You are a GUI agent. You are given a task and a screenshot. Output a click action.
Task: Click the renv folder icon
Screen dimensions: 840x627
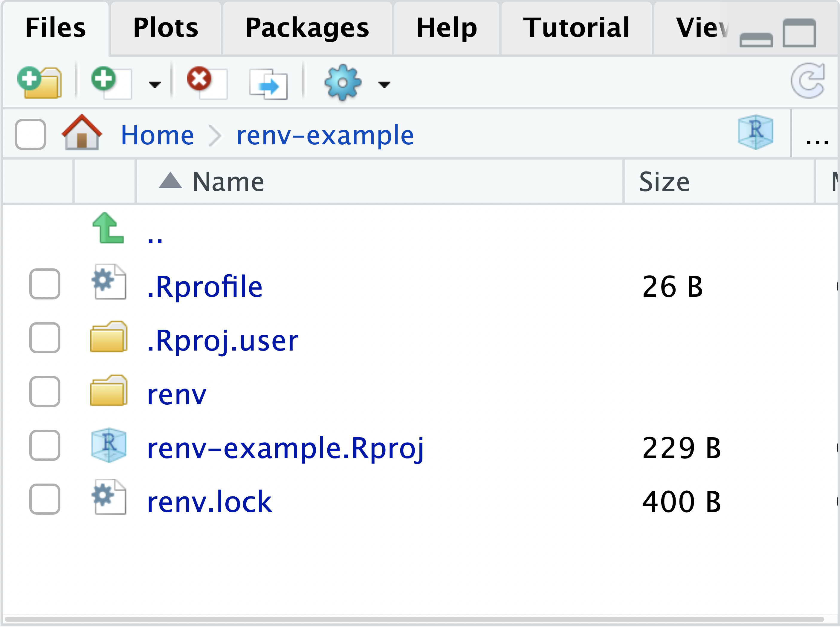pos(109,390)
